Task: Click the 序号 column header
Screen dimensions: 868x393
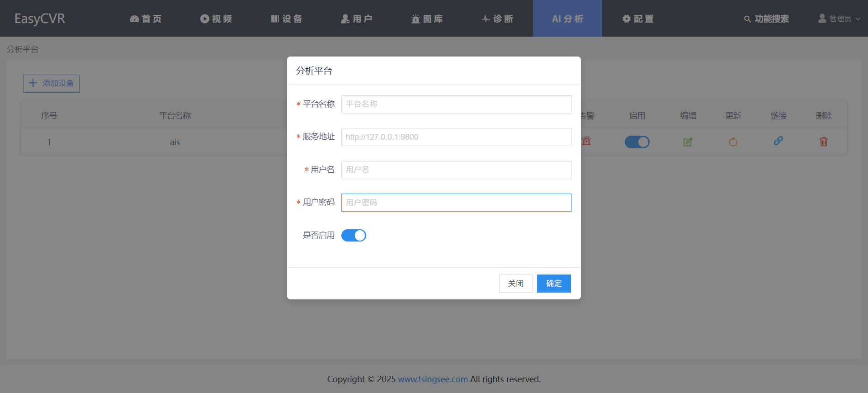Action: (49, 116)
